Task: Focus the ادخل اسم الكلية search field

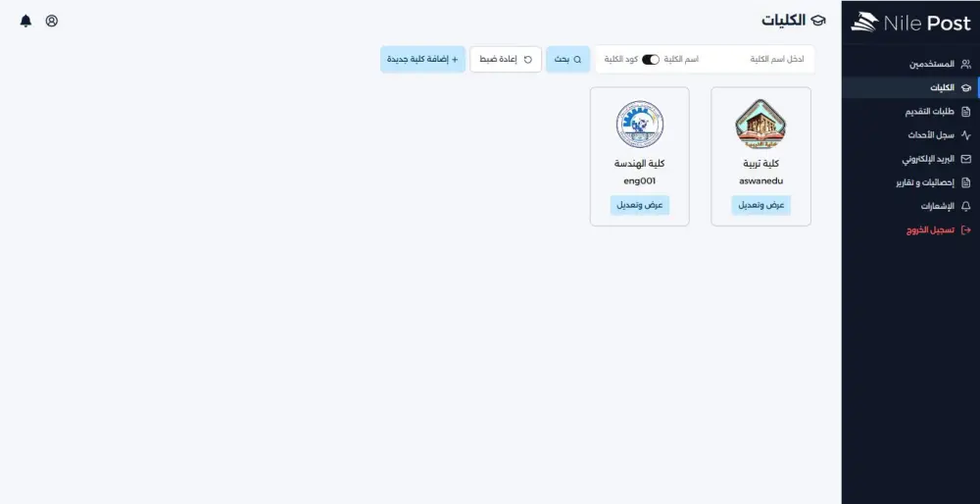Action: point(757,60)
